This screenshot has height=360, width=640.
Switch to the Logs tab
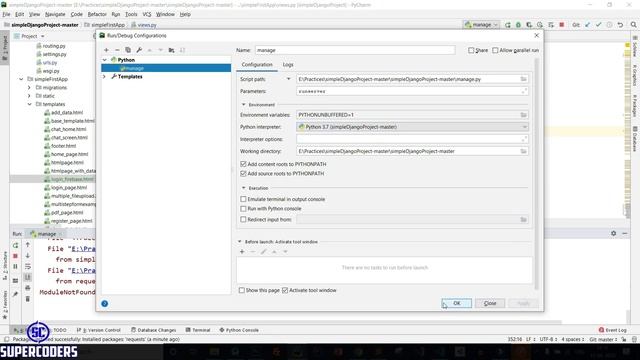pyautogui.click(x=288, y=64)
